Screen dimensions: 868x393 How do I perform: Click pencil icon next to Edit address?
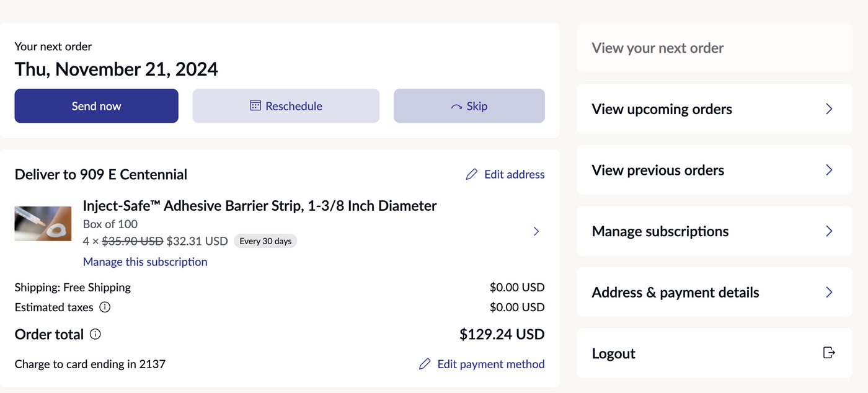[x=472, y=175]
